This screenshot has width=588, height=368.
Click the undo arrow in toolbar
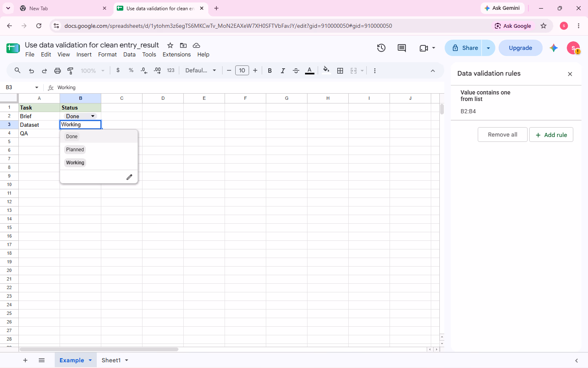[31, 71]
